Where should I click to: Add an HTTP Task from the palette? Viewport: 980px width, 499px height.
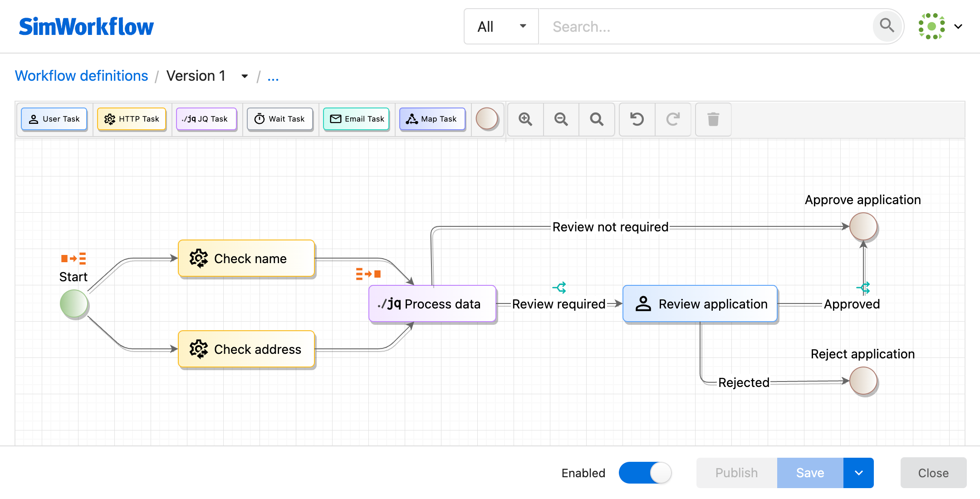click(x=132, y=119)
